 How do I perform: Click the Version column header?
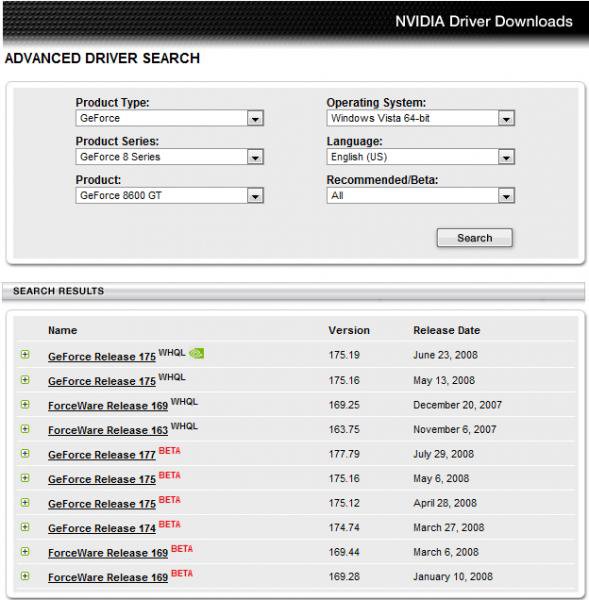pyautogui.click(x=349, y=330)
